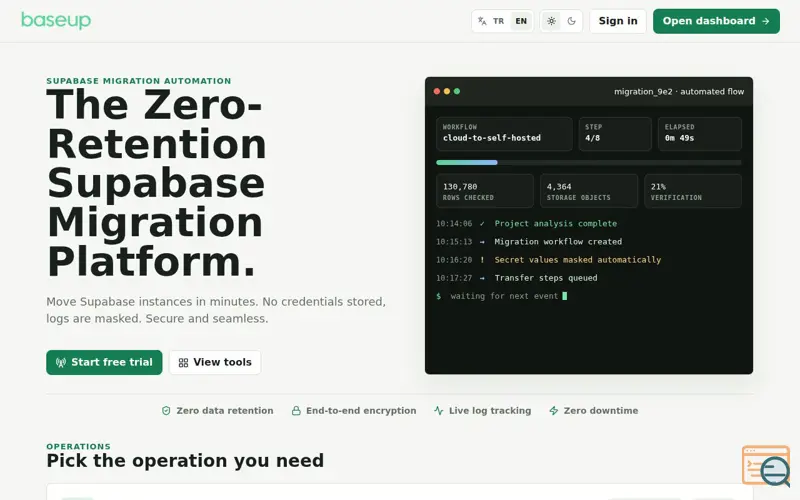Click the 130,780 ROWS CHECKED card
This screenshot has height=500, width=800.
click(485, 191)
